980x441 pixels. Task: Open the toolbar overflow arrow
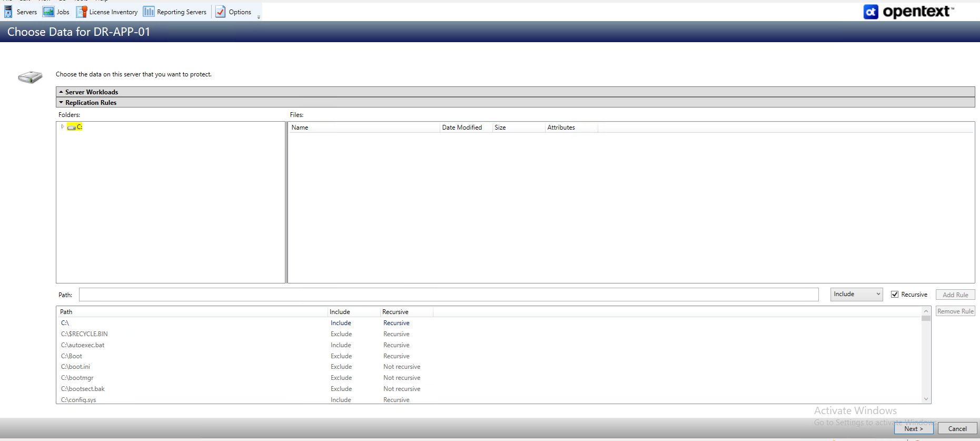[x=259, y=17]
